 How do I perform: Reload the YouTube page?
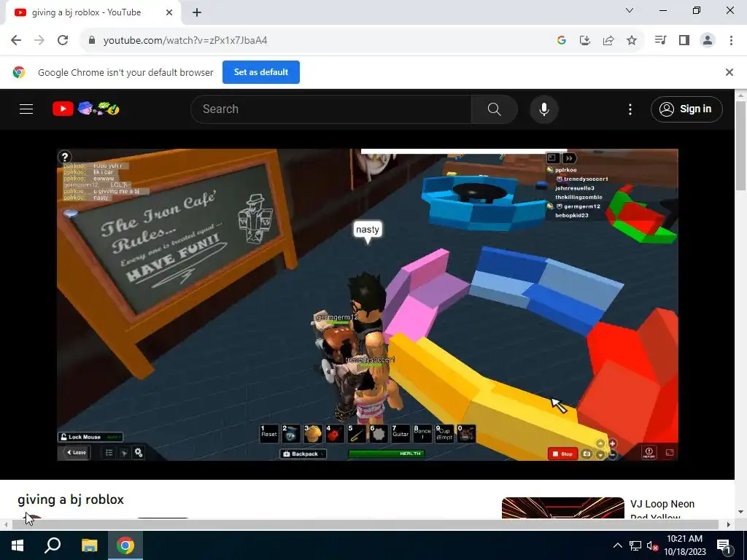tap(63, 41)
